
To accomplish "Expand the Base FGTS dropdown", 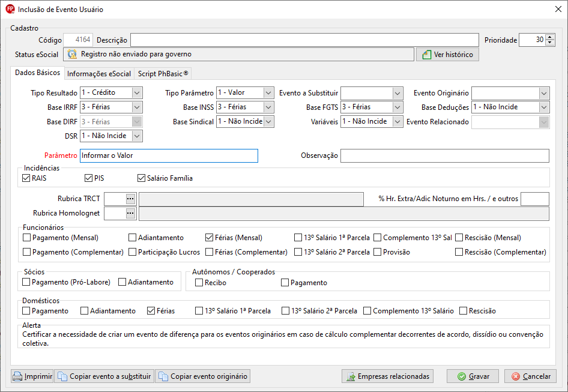I will click(397, 107).
